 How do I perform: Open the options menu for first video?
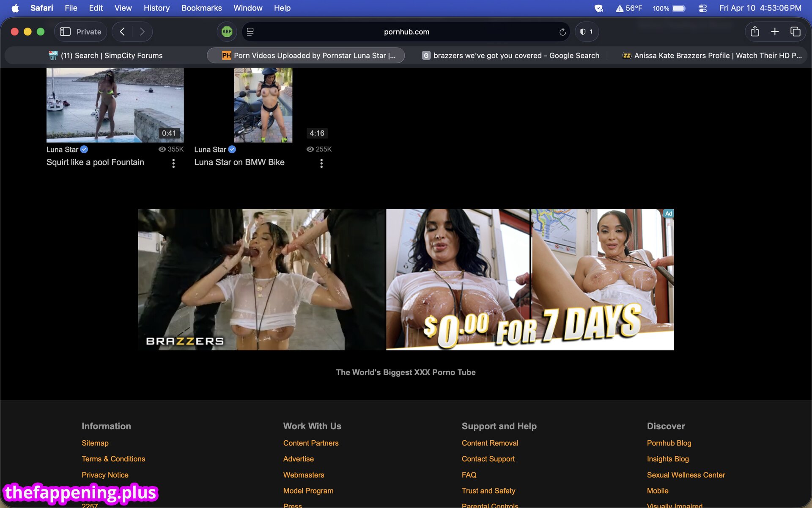pyautogui.click(x=173, y=163)
